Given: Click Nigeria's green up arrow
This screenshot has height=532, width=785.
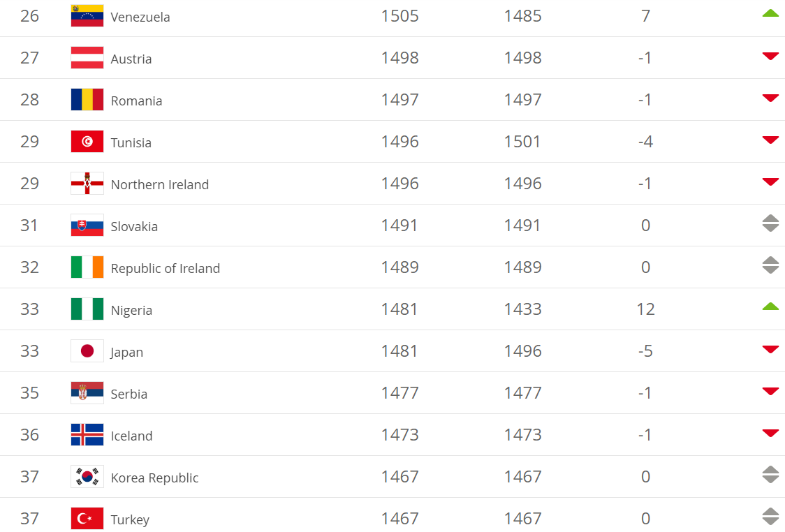Looking at the screenshot, I should 770,306.
